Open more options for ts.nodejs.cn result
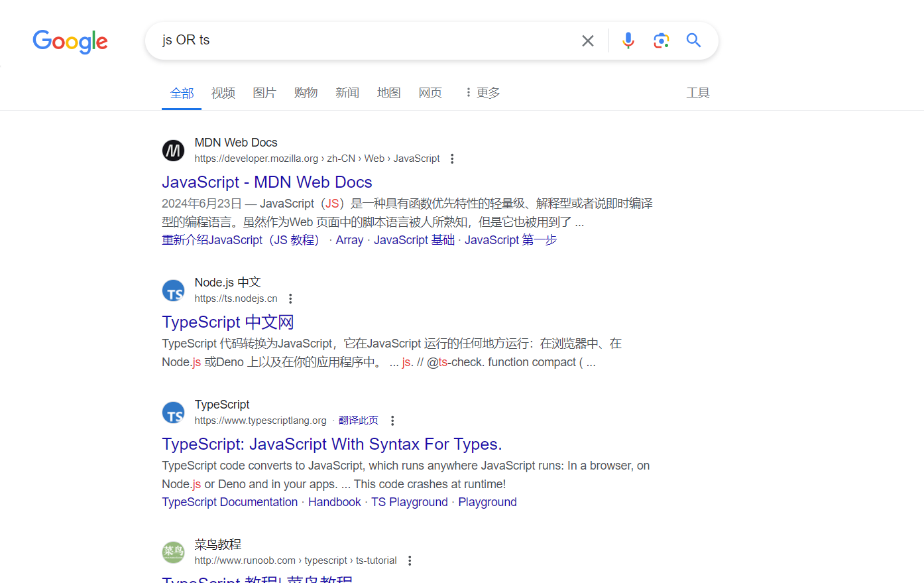The image size is (924, 583). coord(290,298)
